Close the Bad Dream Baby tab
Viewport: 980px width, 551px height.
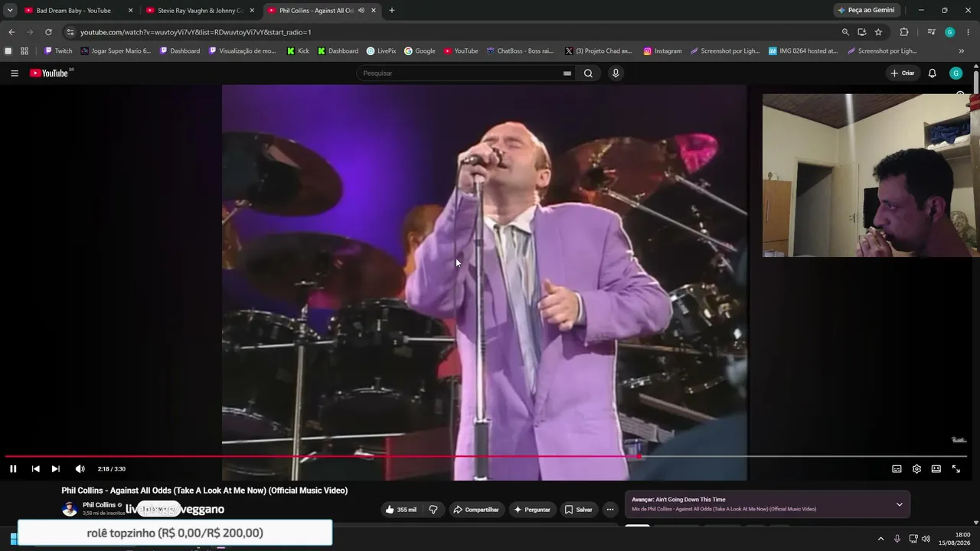130,11
